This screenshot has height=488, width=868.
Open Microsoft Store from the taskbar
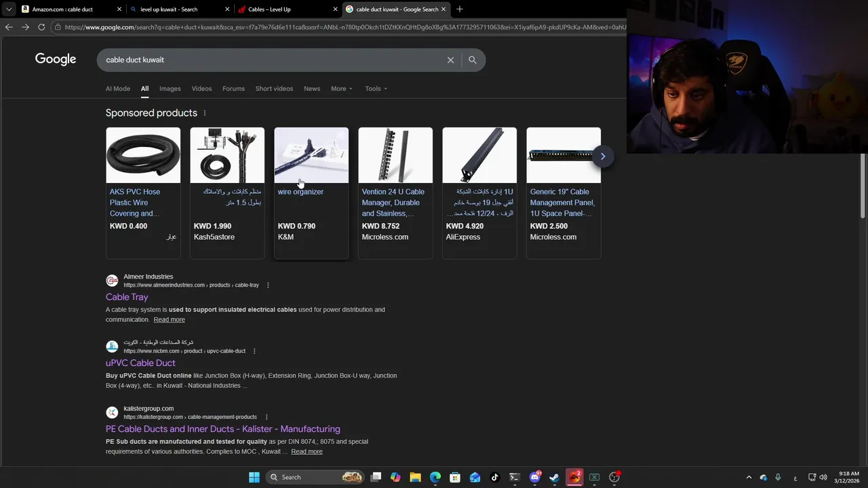pyautogui.click(x=455, y=477)
